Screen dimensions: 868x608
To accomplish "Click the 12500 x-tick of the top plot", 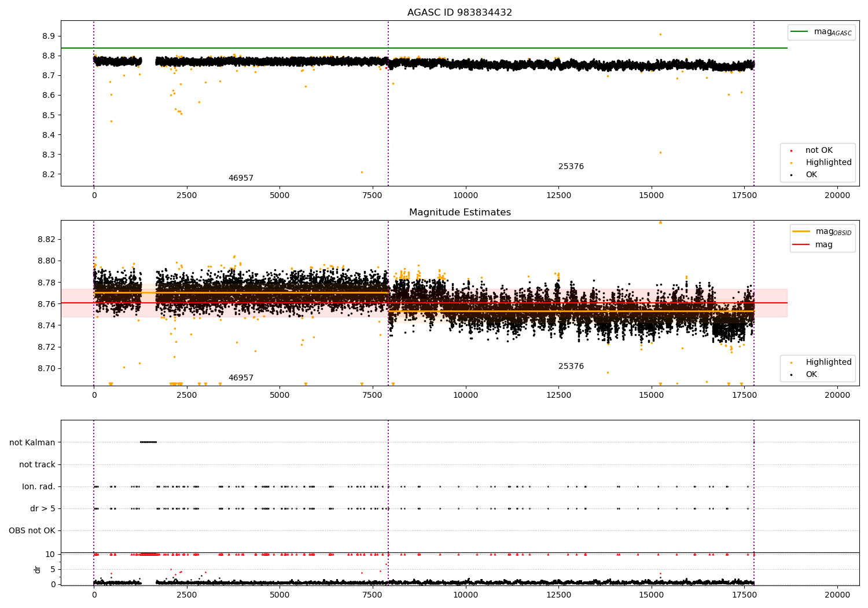I will pos(558,195).
